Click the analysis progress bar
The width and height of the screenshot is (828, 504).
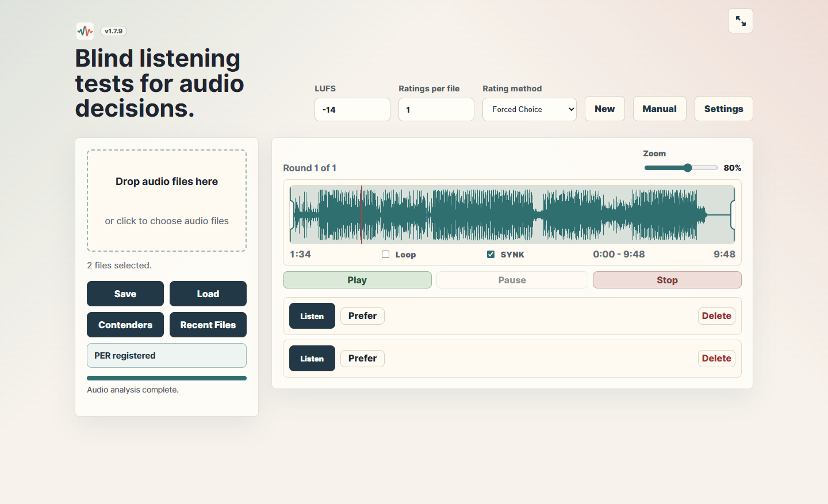click(x=167, y=378)
